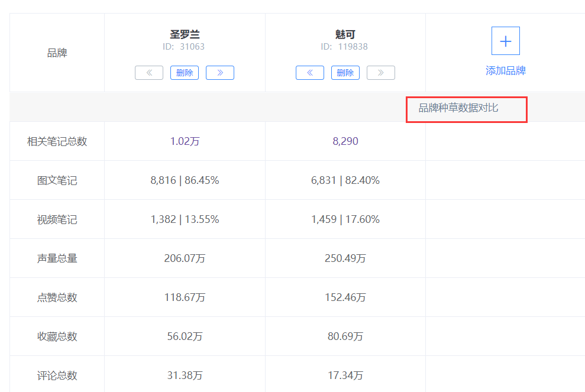Click the 添加品牌 link
Screen dimensions: 585x392
(506, 70)
